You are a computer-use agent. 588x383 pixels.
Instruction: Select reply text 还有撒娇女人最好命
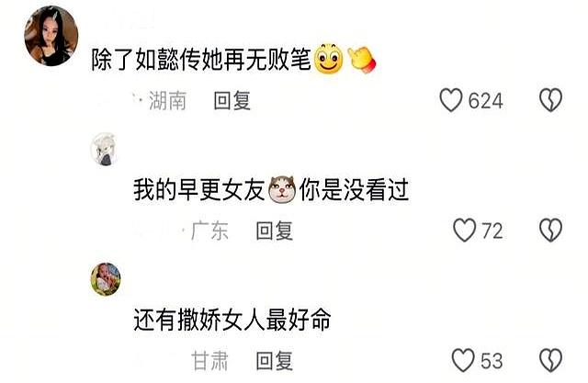click(x=232, y=320)
